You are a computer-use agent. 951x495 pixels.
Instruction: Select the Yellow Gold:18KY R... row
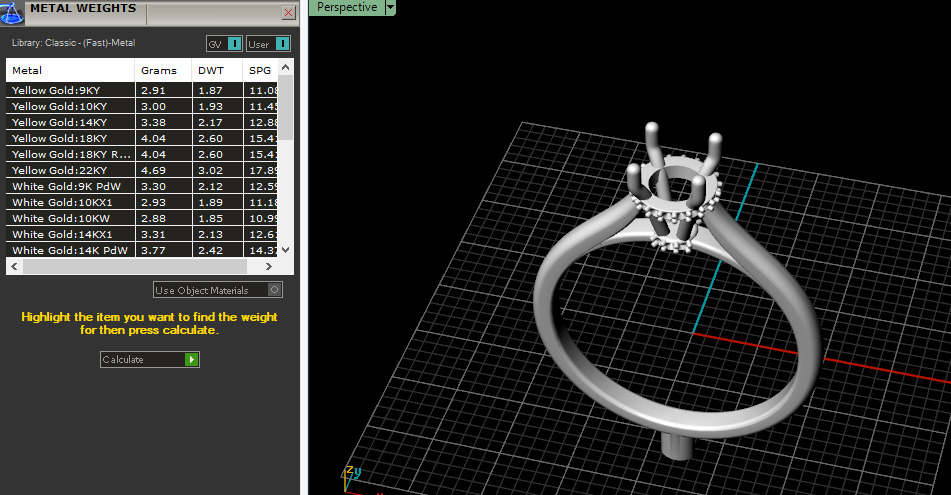[142, 154]
